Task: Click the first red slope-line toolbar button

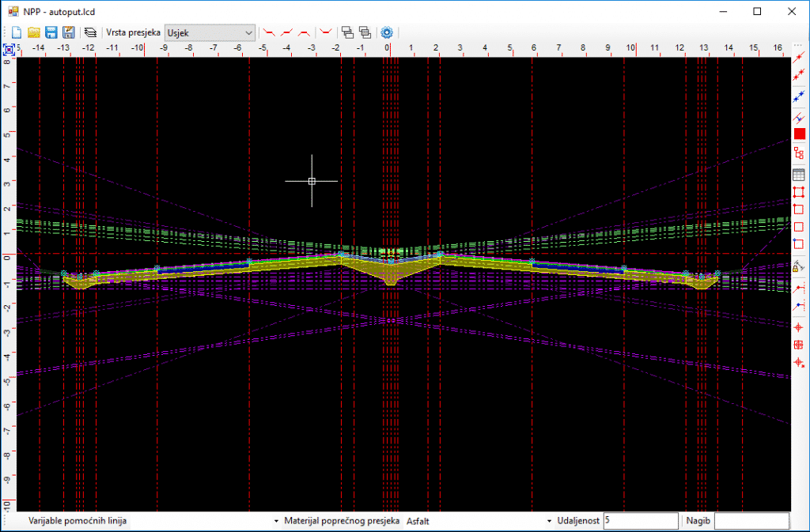Action: coord(270,32)
